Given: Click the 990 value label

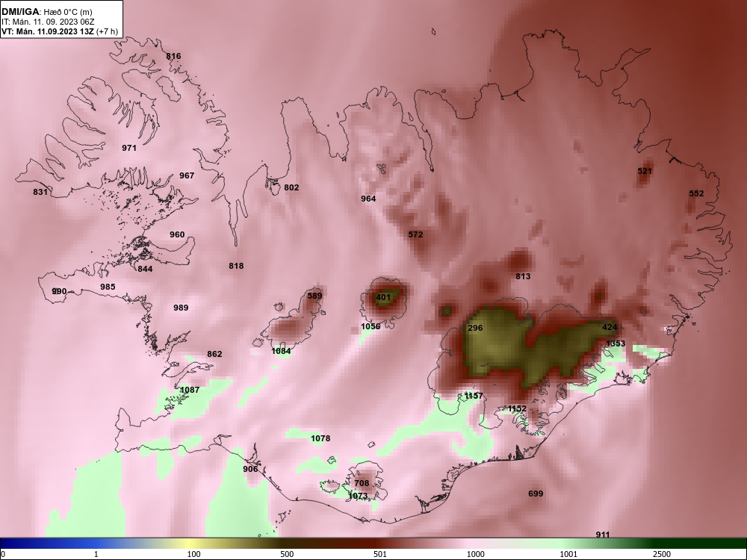Looking at the screenshot, I should (59, 291).
